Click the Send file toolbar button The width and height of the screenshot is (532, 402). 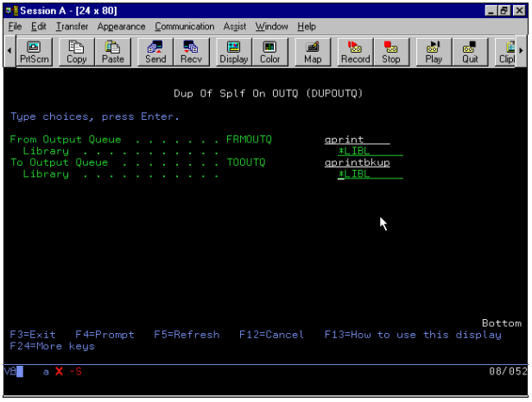coord(155,52)
